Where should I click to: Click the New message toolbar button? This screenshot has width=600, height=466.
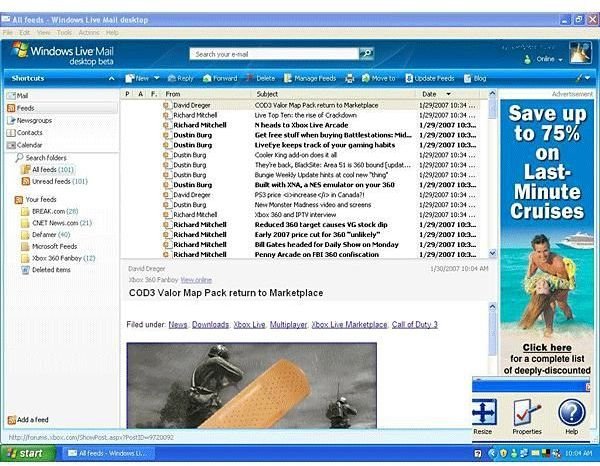(137, 78)
